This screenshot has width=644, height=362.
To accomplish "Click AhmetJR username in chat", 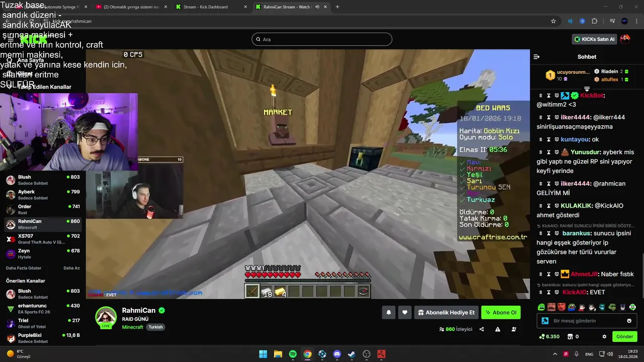I will coord(584,274).
